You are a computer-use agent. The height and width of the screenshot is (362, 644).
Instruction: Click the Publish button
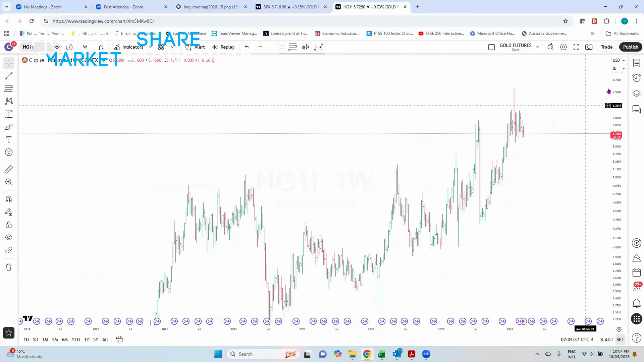(x=630, y=47)
